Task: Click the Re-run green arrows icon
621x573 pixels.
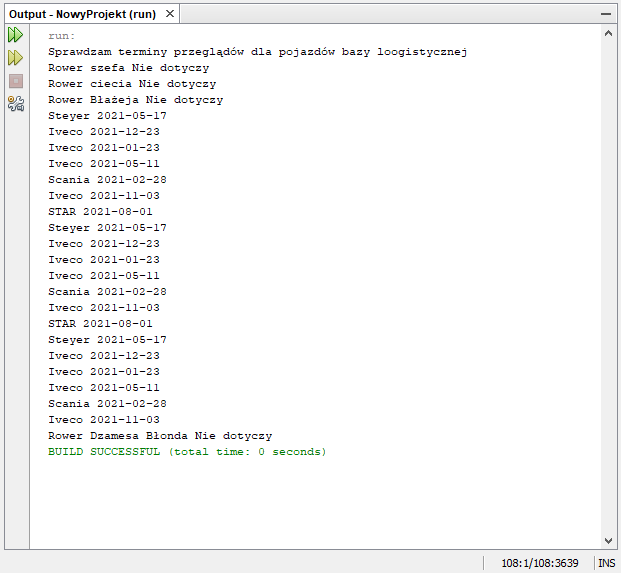Action: (x=15, y=35)
